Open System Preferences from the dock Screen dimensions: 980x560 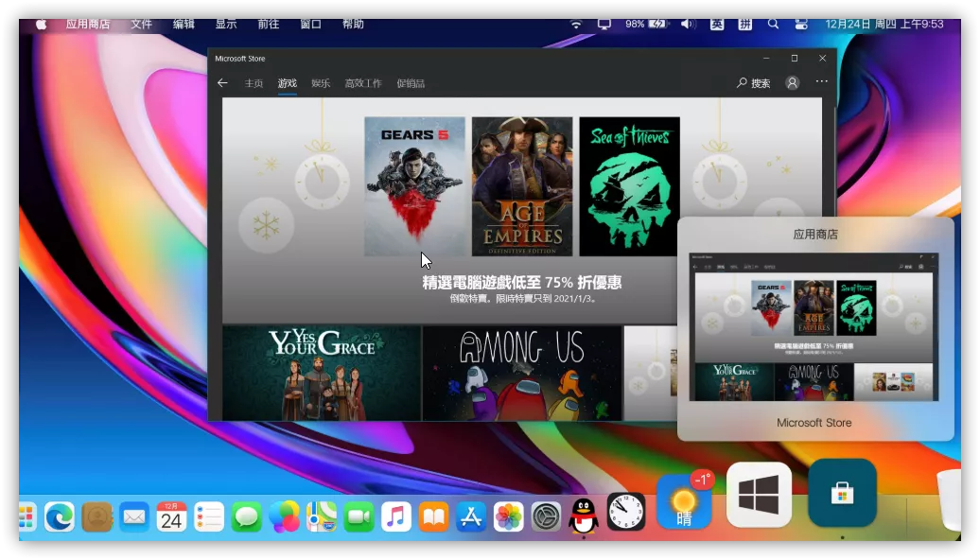(546, 516)
